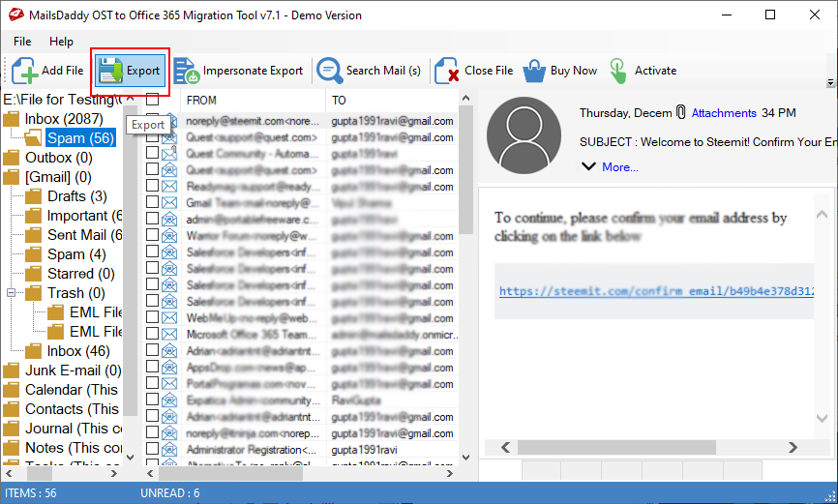Select the Spam (56) folder
838x504 pixels.
click(80, 138)
